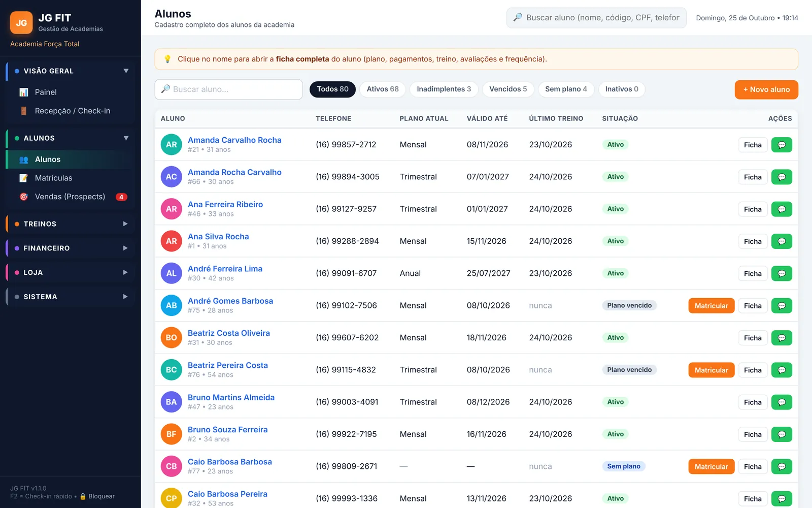The image size is (812, 508).
Task: Filter by Inadimplentes 3 tab
Action: coord(444,89)
